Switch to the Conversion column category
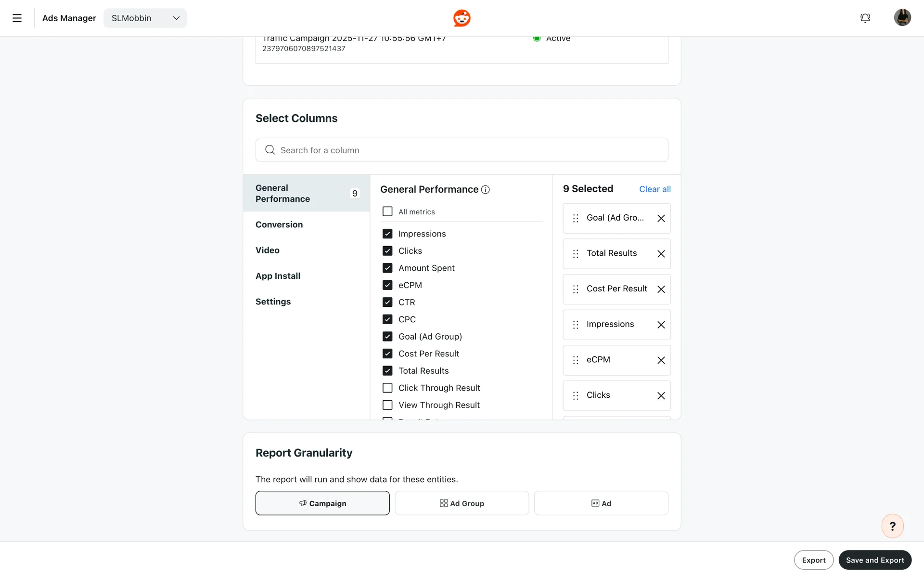Screen dimensions: 924x578 pyautogui.click(x=279, y=224)
